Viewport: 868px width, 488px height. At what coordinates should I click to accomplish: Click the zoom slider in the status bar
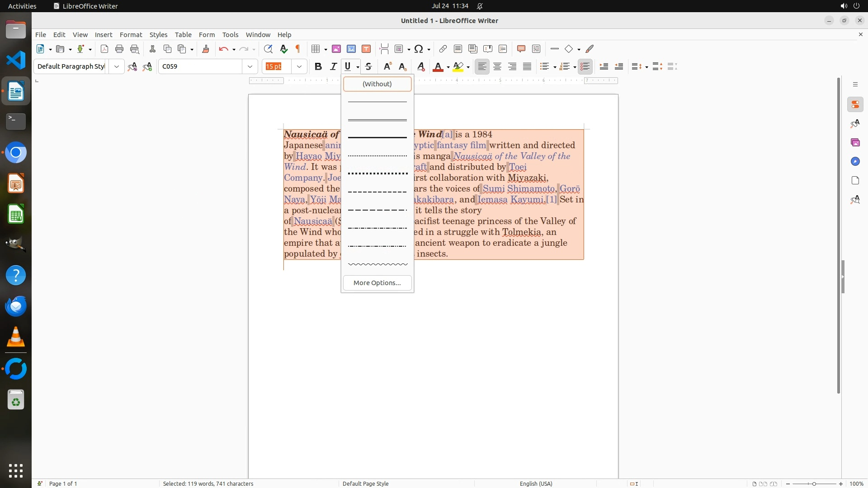pos(814,483)
